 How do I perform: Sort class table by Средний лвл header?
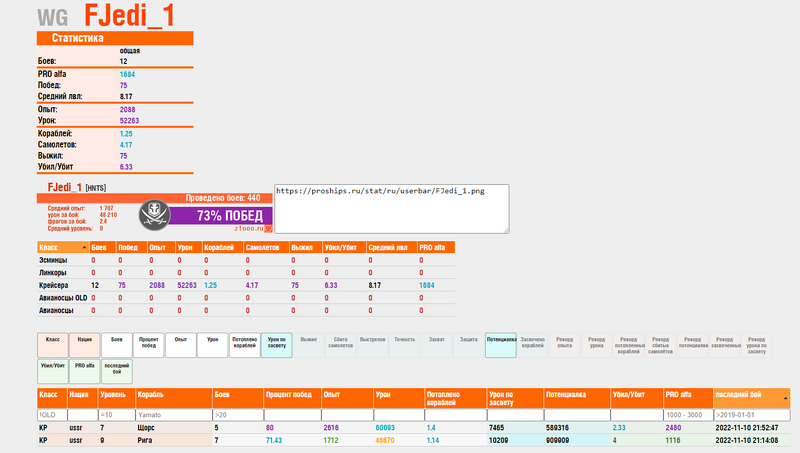pyautogui.click(x=388, y=247)
